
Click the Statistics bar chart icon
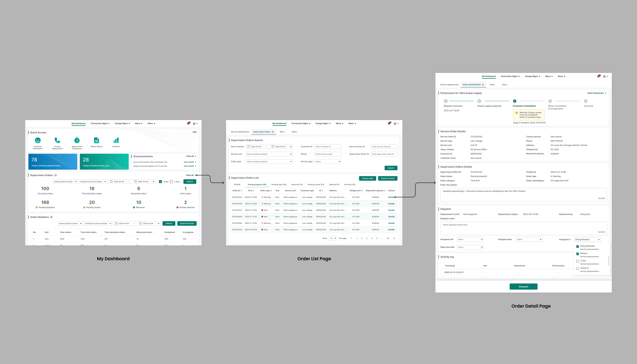pyautogui.click(x=116, y=140)
